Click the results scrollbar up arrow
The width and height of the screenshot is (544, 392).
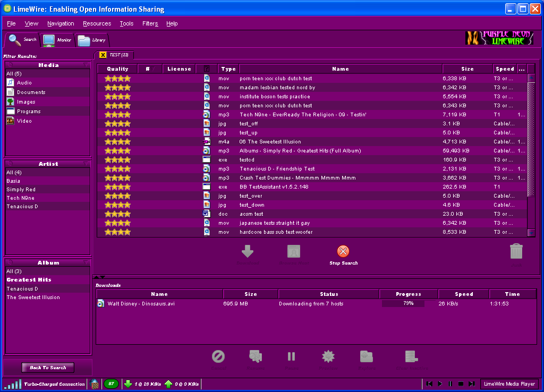531,78
